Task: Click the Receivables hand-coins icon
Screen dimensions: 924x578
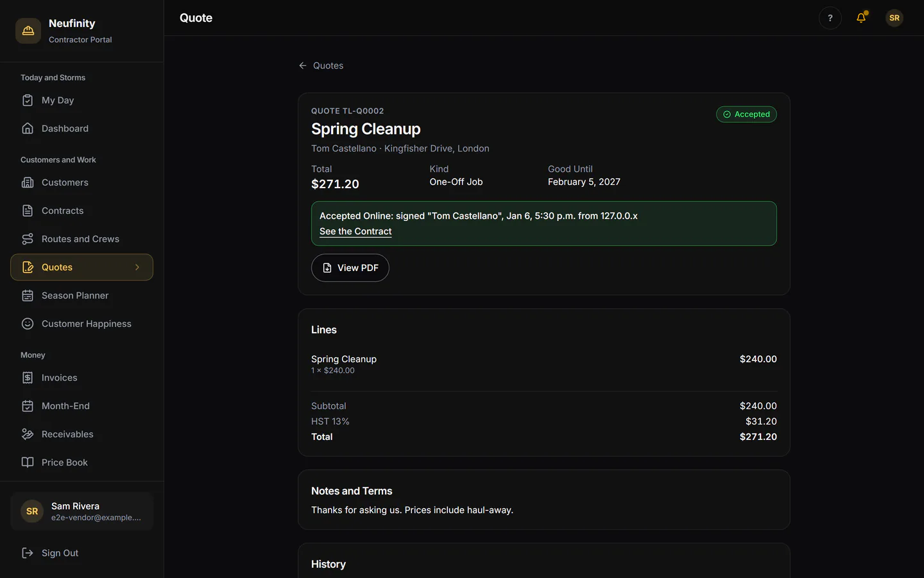Action: click(x=28, y=434)
